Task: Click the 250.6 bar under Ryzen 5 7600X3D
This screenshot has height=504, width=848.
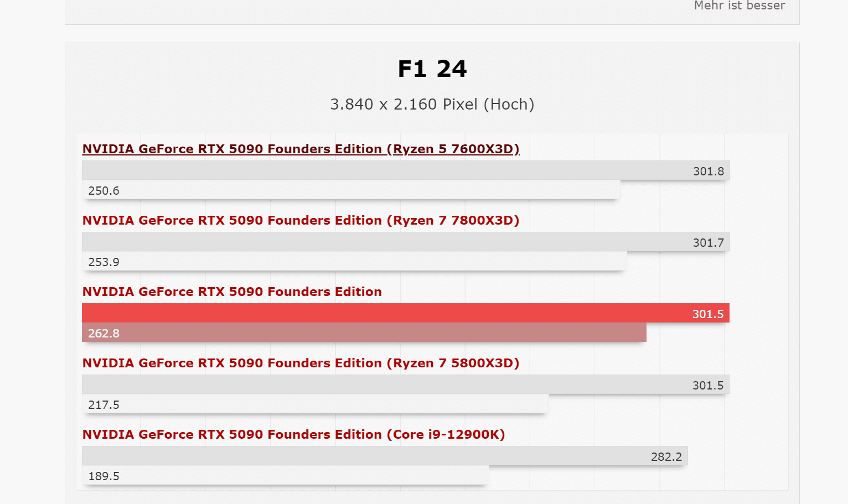Action: tap(351, 190)
